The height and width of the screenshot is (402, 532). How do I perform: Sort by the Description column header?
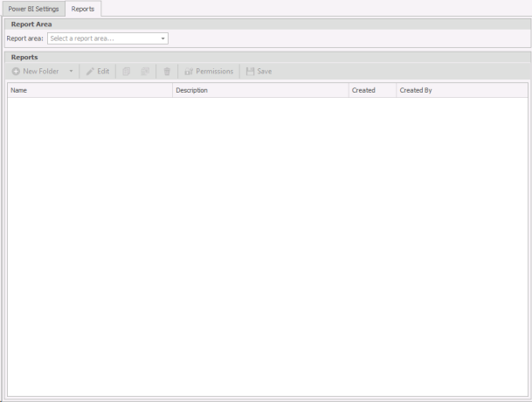pyautogui.click(x=259, y=90)
